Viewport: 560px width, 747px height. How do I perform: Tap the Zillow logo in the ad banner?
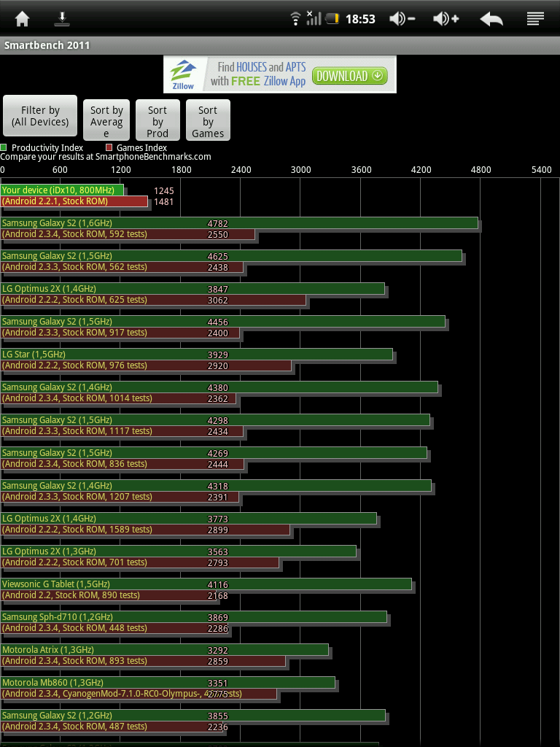point(183,74)
